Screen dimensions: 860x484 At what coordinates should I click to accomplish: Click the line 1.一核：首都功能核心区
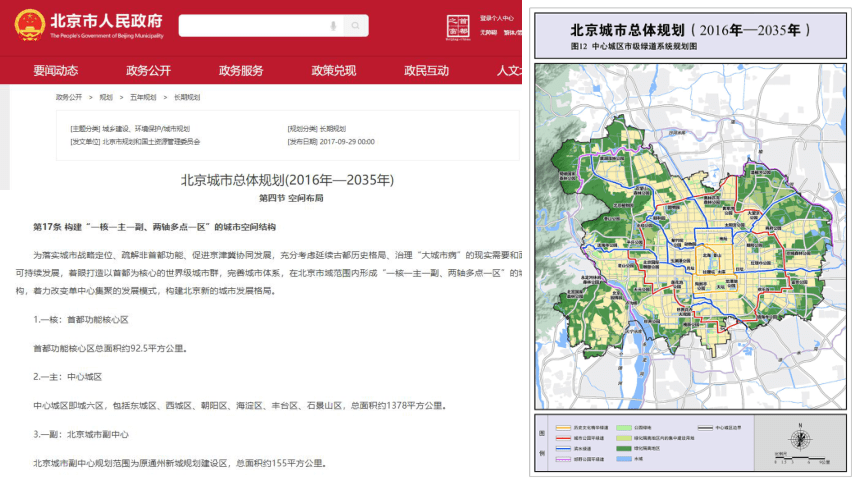point(81,319)
